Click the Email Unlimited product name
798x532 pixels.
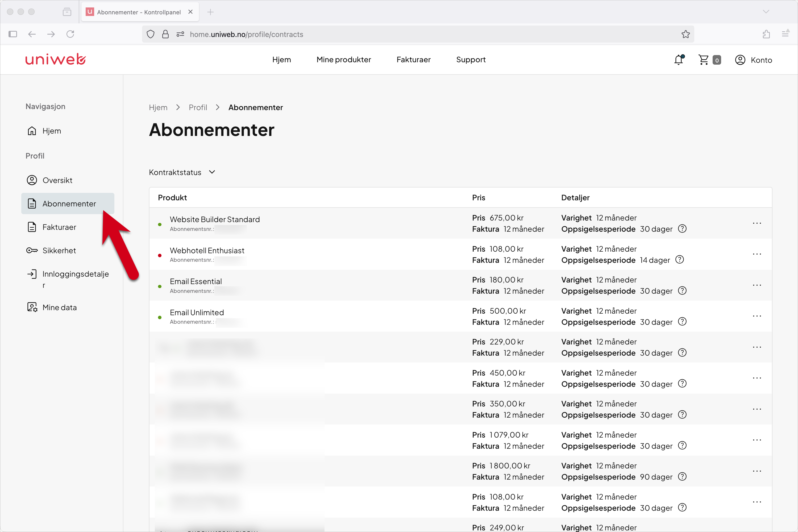point(197,313)
